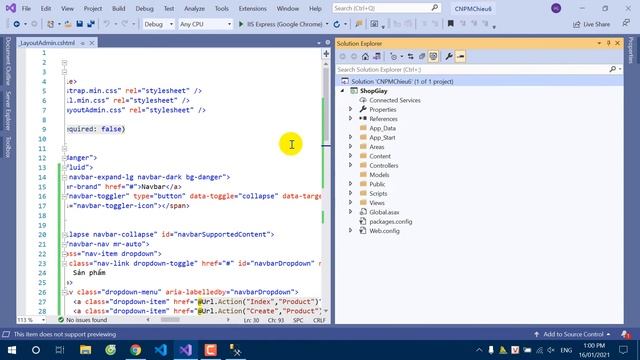Save the current file with the floppy icon
The image size is (640, 360).
click(80, 24)
